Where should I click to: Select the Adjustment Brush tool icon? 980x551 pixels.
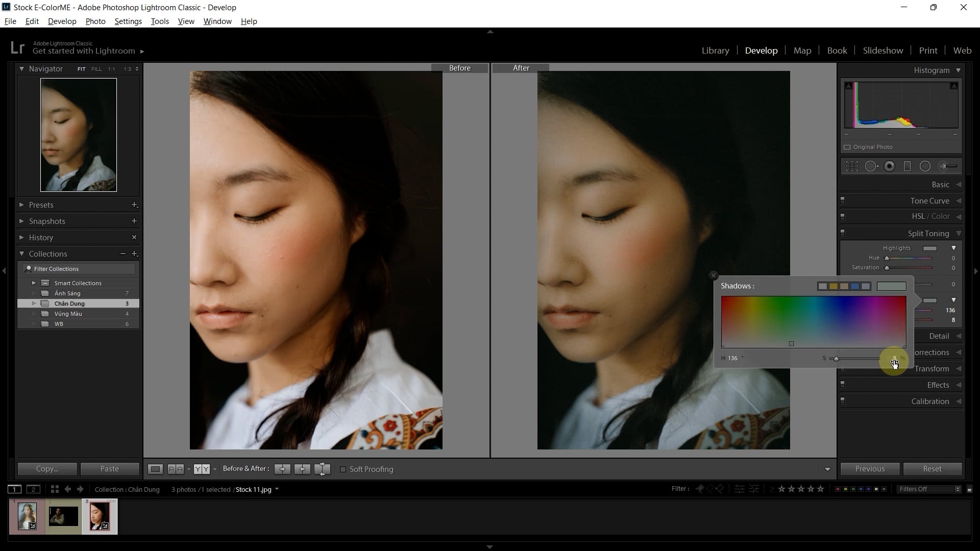(948, 166)
